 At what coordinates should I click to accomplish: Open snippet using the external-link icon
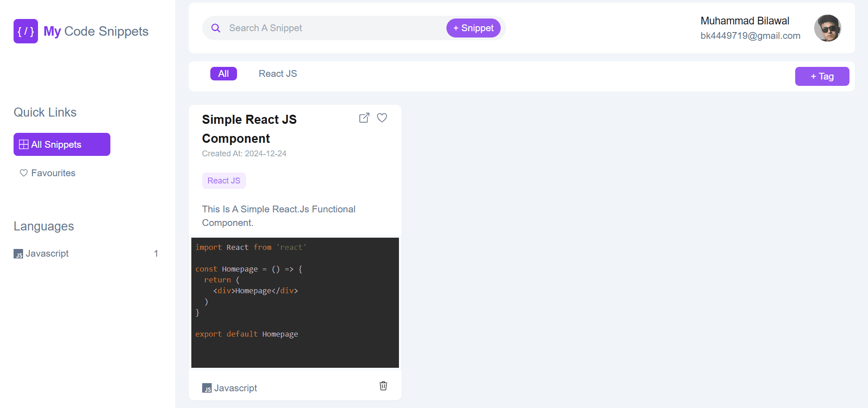click(364, 118)
